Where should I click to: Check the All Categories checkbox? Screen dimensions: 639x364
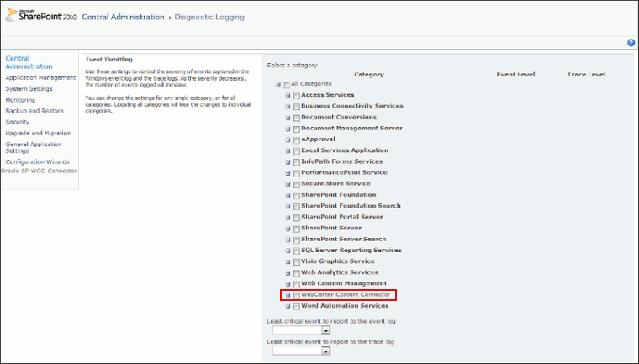coord(287,85)
